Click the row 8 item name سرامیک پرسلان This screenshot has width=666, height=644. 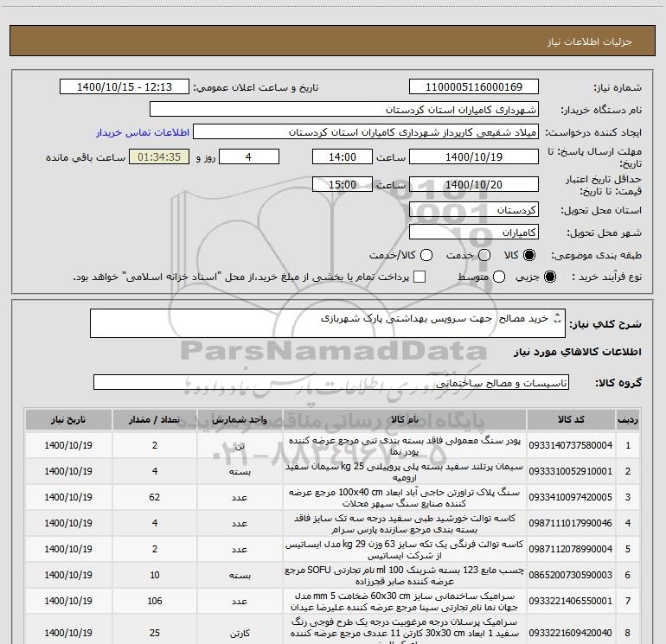click(405, 631)
